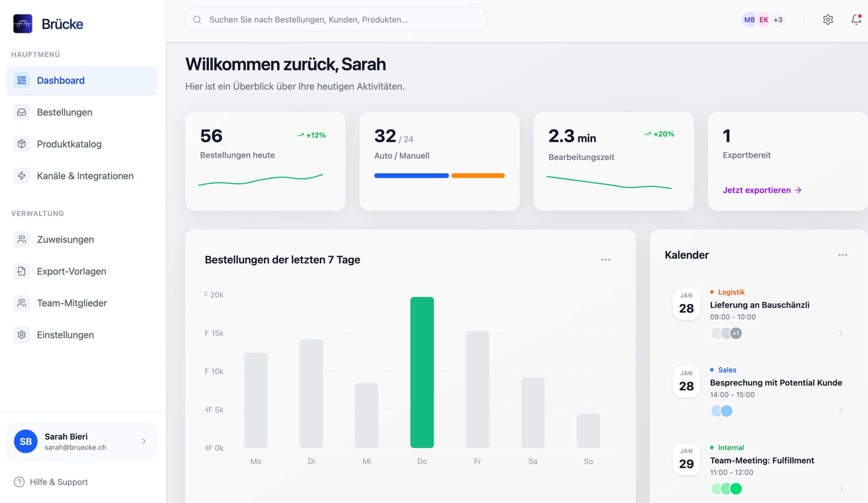868x503 pixels.
Task: Click the green Do bar in chart
Action: click(x=422, y=372)
